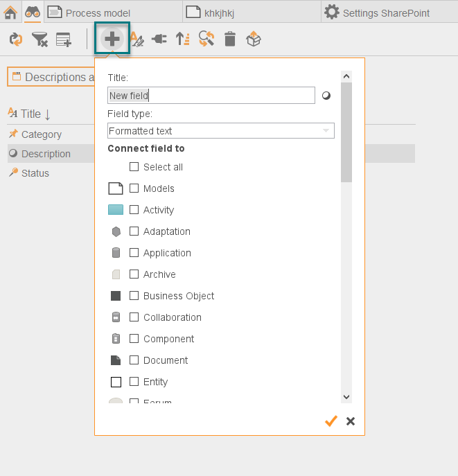This screenshot has height=476, width=458.
Task: Confirm with the orange checkmark
Action: 331,421
